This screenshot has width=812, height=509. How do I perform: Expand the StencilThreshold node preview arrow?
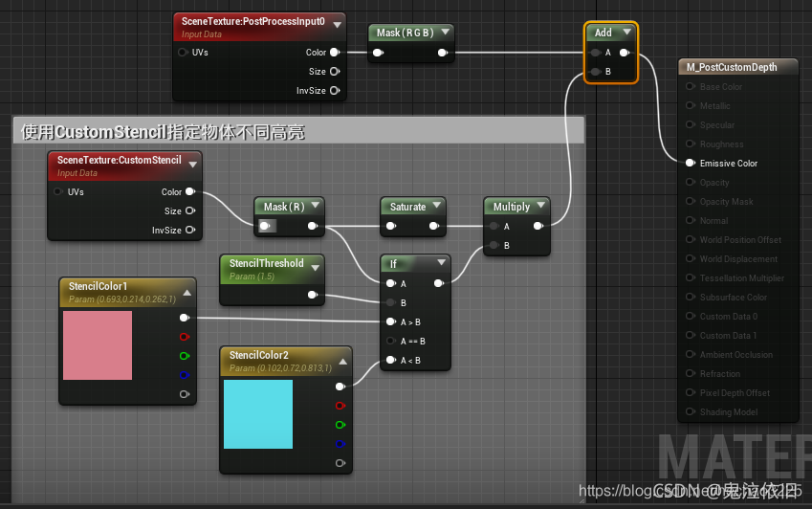click(316, 268)
